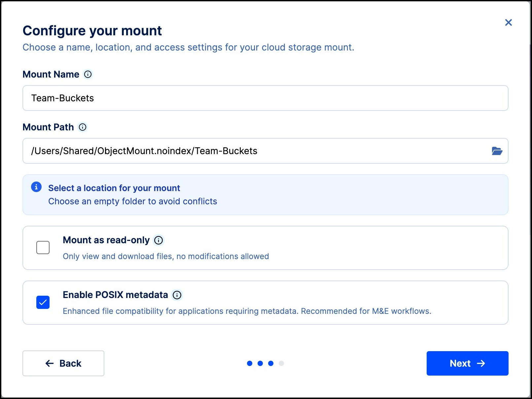The image size is (532, 399).
Task: Select the third step indicator dot
Action: [x=271, y=363]
